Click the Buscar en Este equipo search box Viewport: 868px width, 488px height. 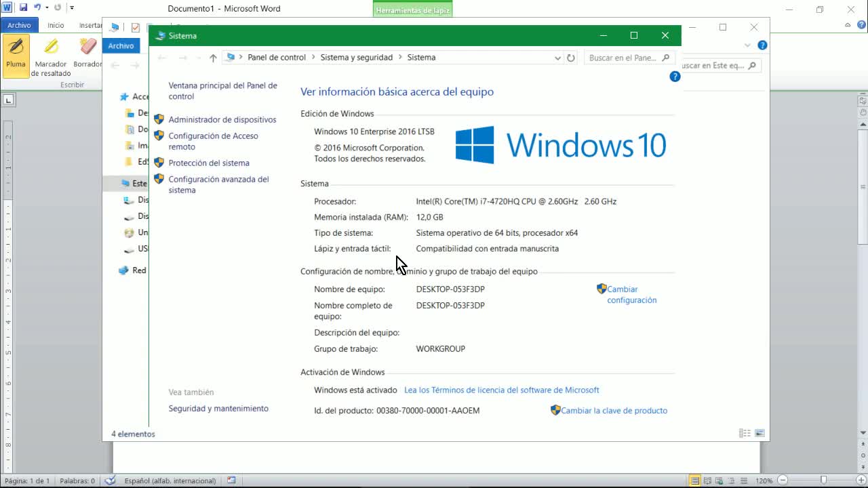pyautogui.click(x=721, y=66)
